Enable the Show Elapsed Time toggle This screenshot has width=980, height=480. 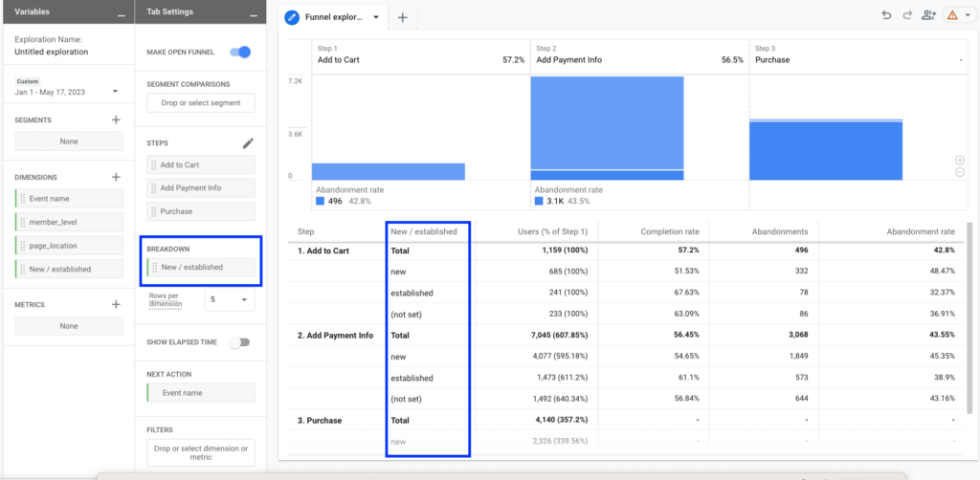tap(242, 341)
